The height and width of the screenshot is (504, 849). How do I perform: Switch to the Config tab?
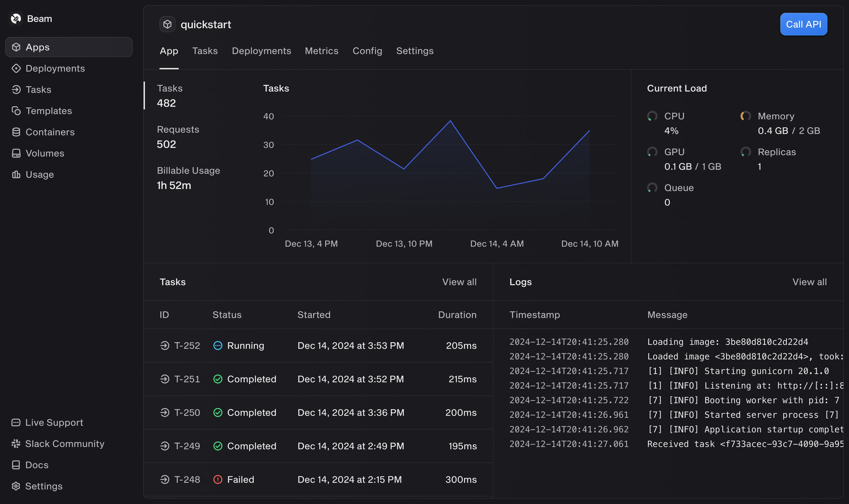(x=367, y=51)
